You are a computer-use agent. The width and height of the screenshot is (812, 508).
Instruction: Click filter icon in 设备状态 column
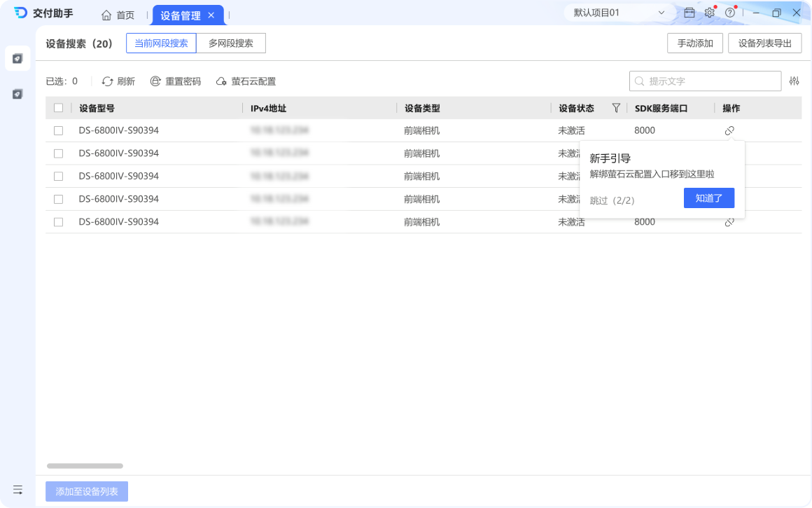616,108
